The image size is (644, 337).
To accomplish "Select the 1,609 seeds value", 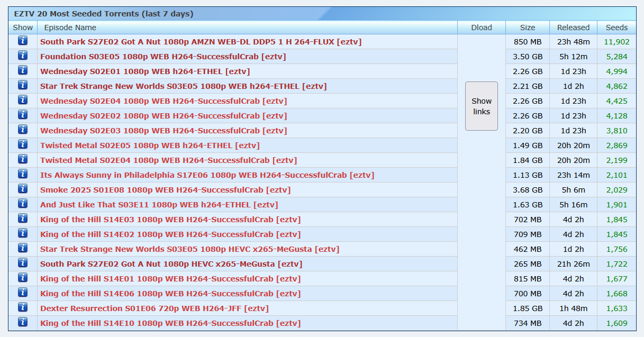I will [616, 323].
